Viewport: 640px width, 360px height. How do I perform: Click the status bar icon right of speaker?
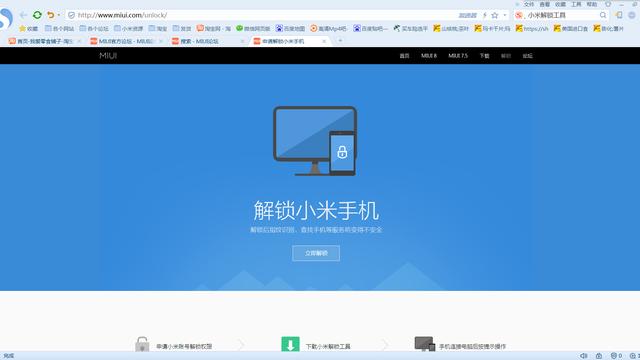pos(599,356)
